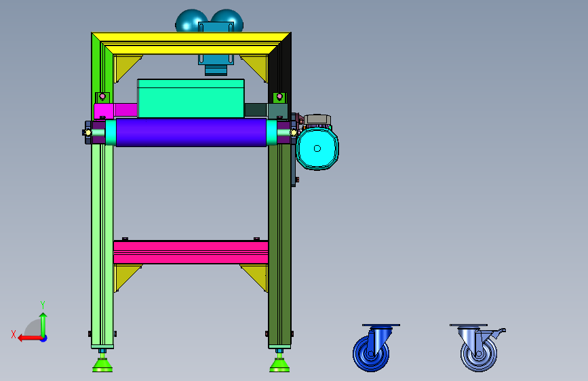
Task: Select the magenta block left of green box
Action: [115, 111]
